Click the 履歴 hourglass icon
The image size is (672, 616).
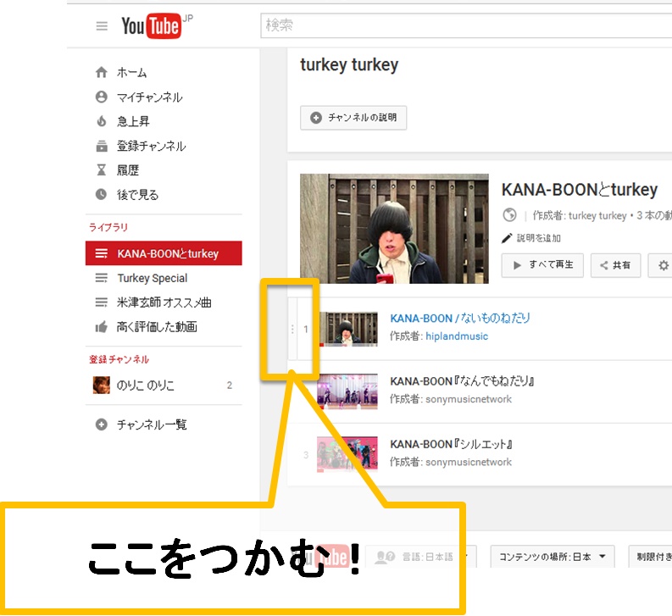(x=101, y=170)
